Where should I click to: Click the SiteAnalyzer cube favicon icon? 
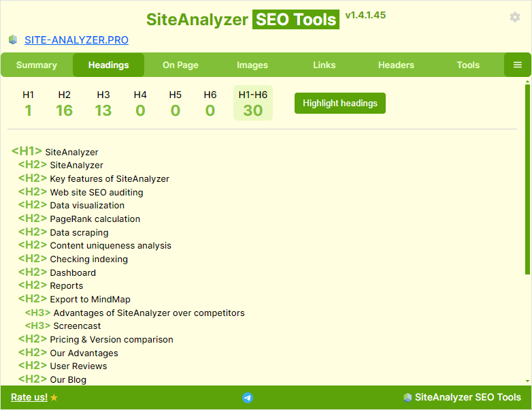click(x=13, y=40)
